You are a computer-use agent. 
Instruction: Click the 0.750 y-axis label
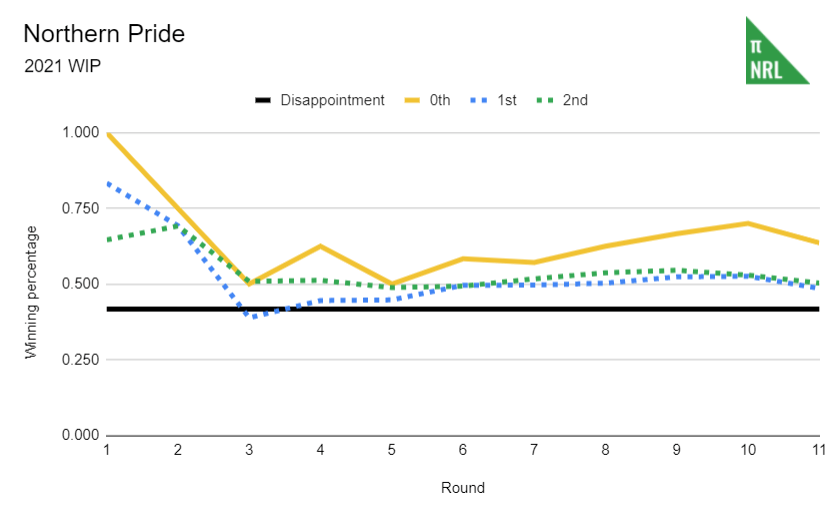(81, 208)
